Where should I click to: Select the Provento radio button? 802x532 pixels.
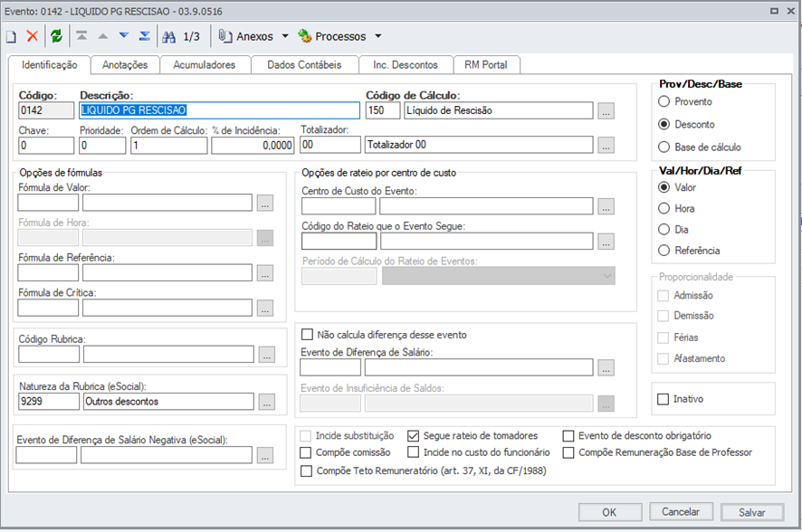[x=664, y=101]
